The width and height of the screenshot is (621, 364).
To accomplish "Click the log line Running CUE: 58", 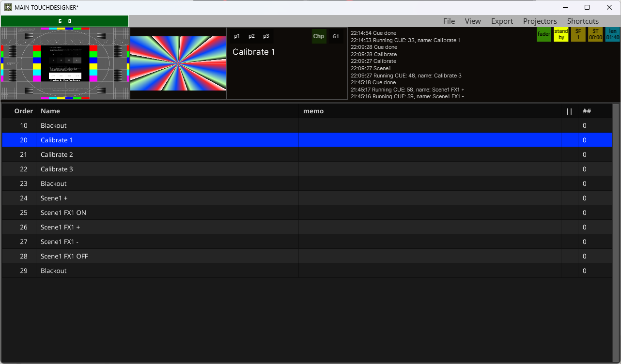I will (407, 90).
